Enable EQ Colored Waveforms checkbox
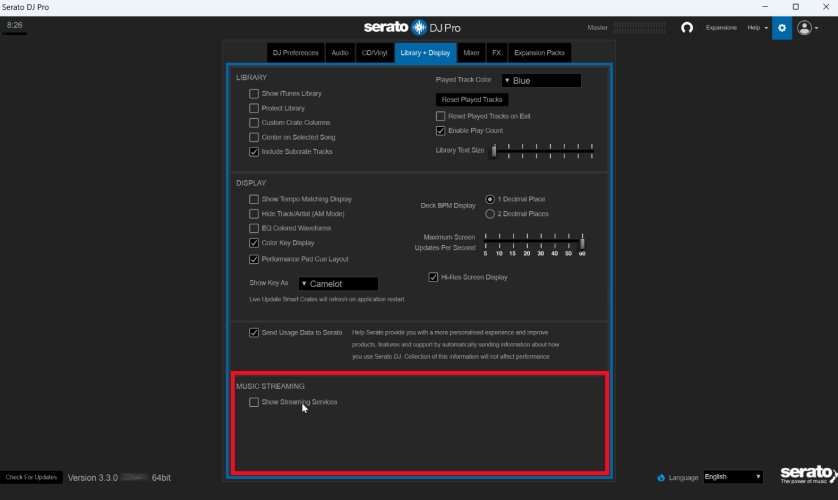 (x=254, y=228)
